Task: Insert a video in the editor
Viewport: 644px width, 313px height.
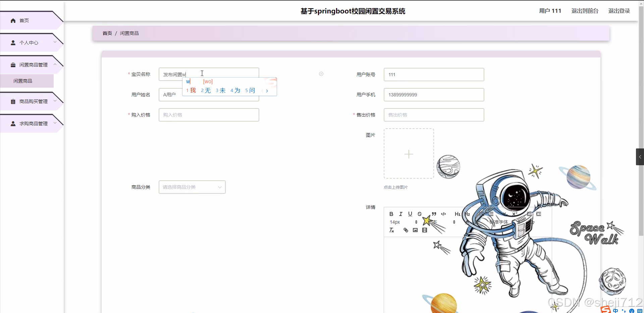Action: tap(425, 230)
